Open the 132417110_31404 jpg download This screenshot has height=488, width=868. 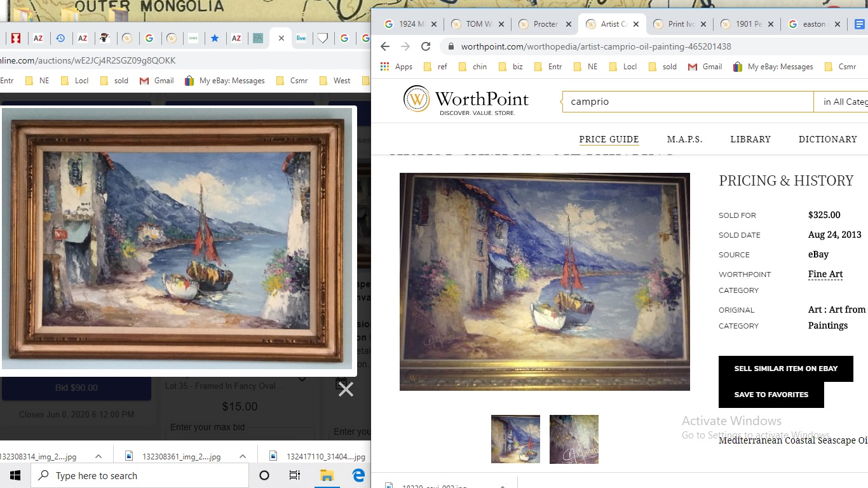[x=319, y=456]
